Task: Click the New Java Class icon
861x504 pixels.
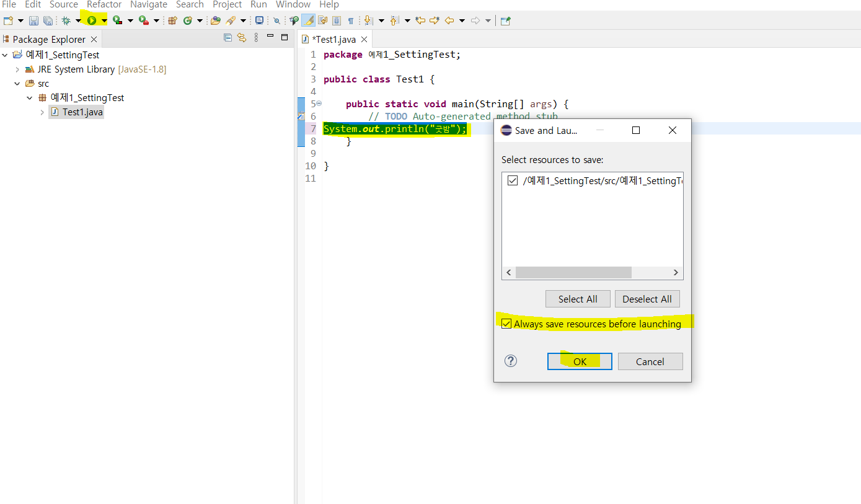Action: [187, 20]
